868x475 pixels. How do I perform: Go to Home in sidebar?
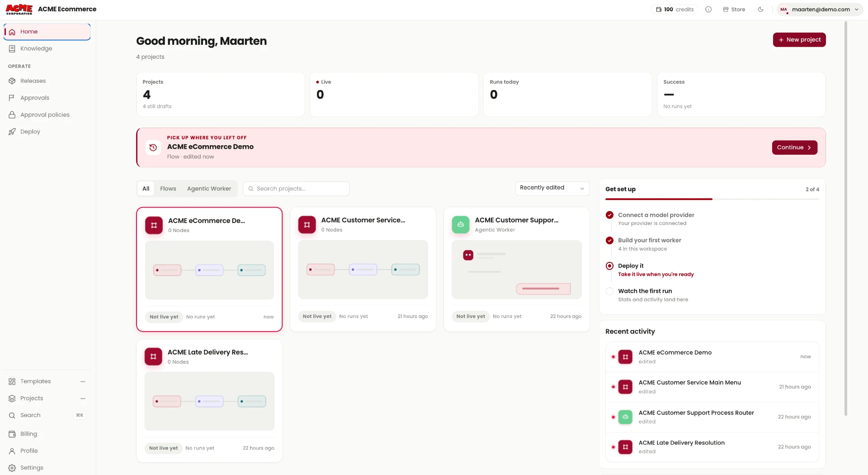[x=47, y=32]
